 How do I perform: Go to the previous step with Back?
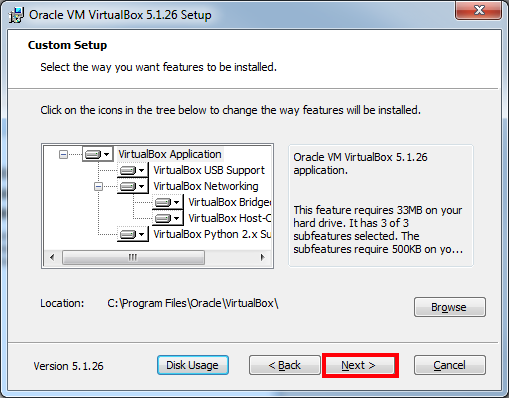click(285, 365)
